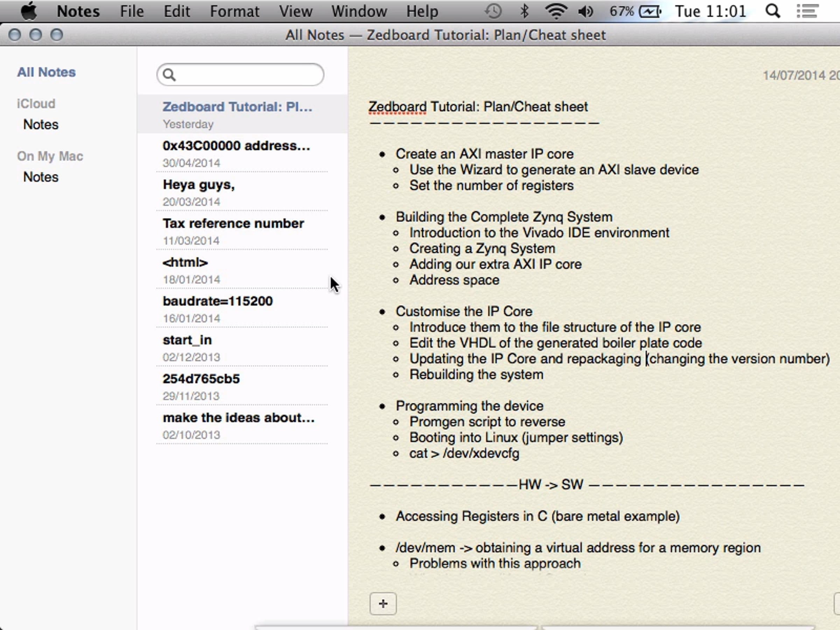
Task: Open the Format menu
Action: click(234, 12)
